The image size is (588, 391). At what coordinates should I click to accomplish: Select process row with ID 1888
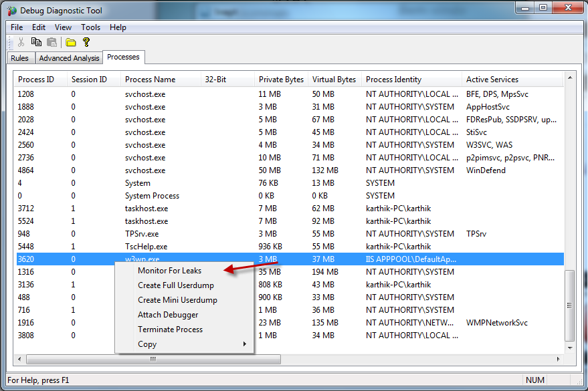coord(290,107)
